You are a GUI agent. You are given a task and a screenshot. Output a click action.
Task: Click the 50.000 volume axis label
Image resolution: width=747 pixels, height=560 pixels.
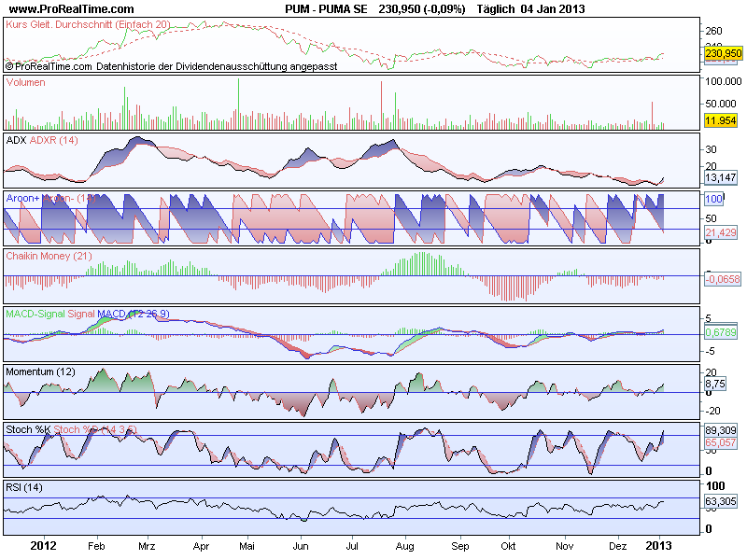[x=723, y=104]
